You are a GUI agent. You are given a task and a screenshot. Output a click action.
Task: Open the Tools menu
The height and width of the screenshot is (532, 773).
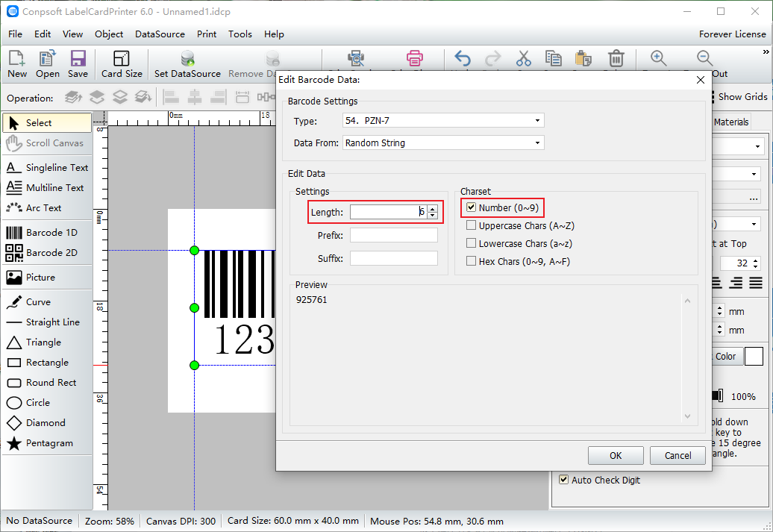click(x=240, y=34)
